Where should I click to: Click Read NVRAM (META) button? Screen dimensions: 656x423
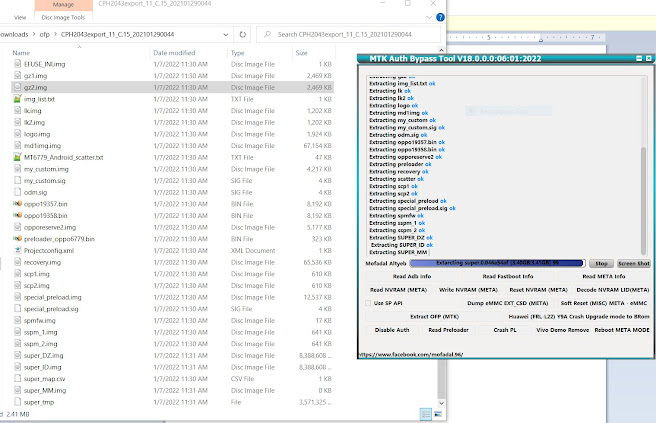pos(398,290)
